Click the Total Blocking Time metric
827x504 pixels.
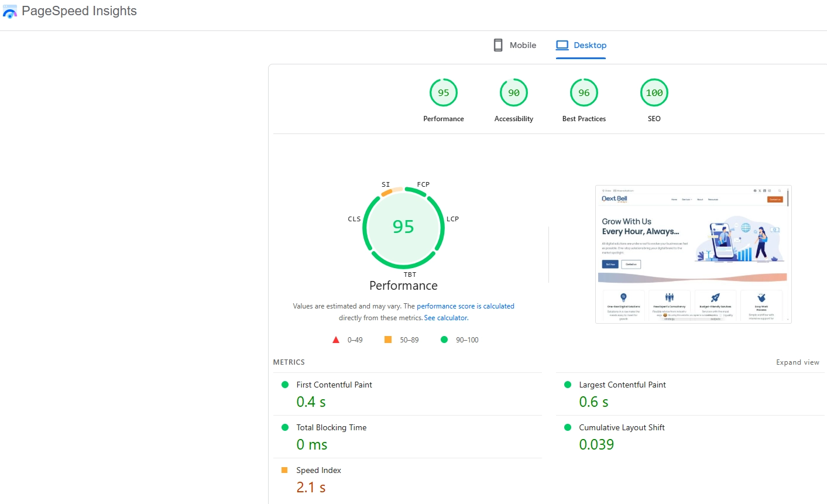331,427
